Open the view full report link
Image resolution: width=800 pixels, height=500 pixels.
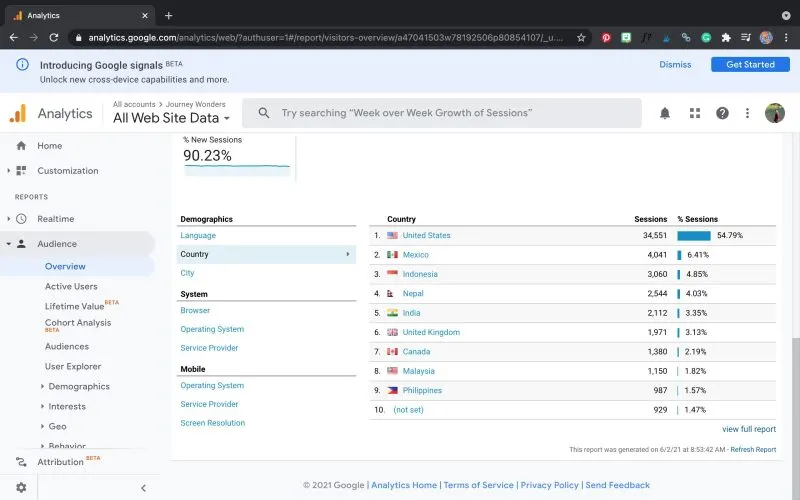(x=749, y=429)
